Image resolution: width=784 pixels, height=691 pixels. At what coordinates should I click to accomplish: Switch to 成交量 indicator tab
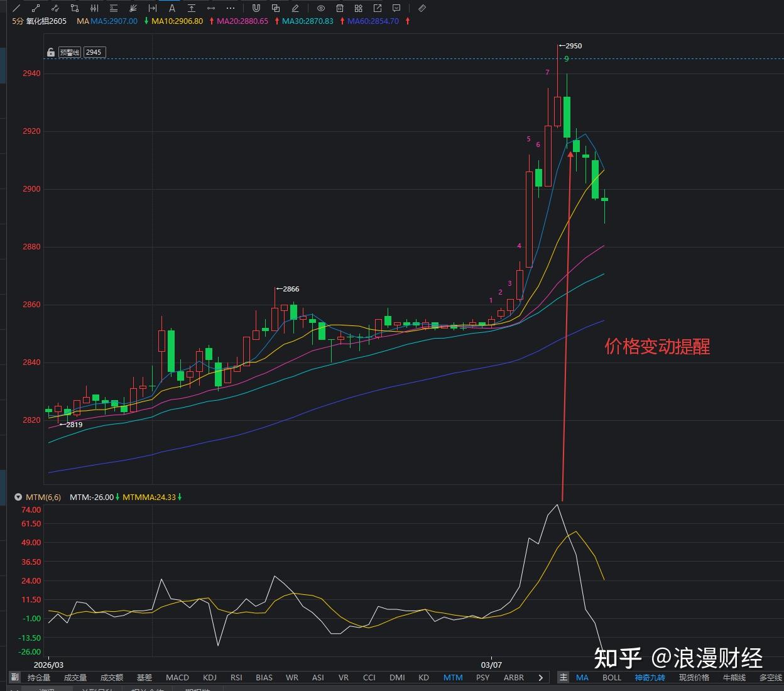[x=75, y=677]
